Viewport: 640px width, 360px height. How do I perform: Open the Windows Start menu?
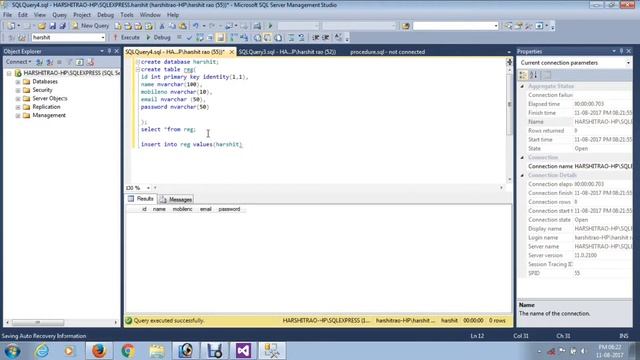13,351
